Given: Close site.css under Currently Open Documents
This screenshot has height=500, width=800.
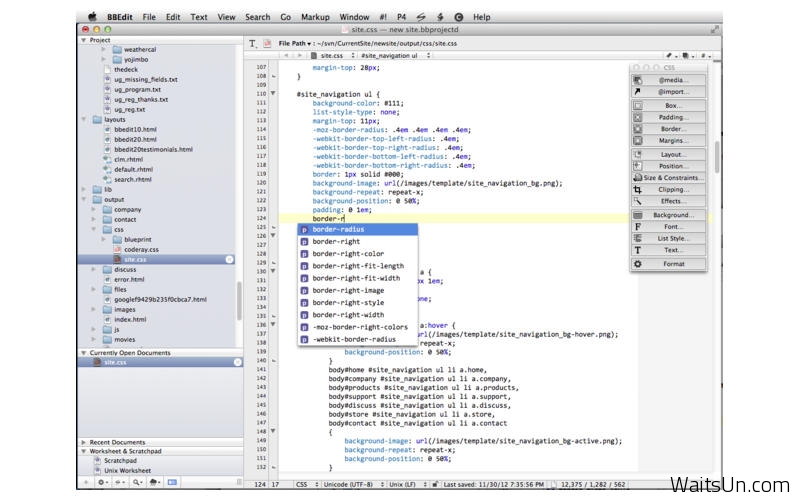Looking at the screenshot, I should pyautogui.click(x=237, y=362).
